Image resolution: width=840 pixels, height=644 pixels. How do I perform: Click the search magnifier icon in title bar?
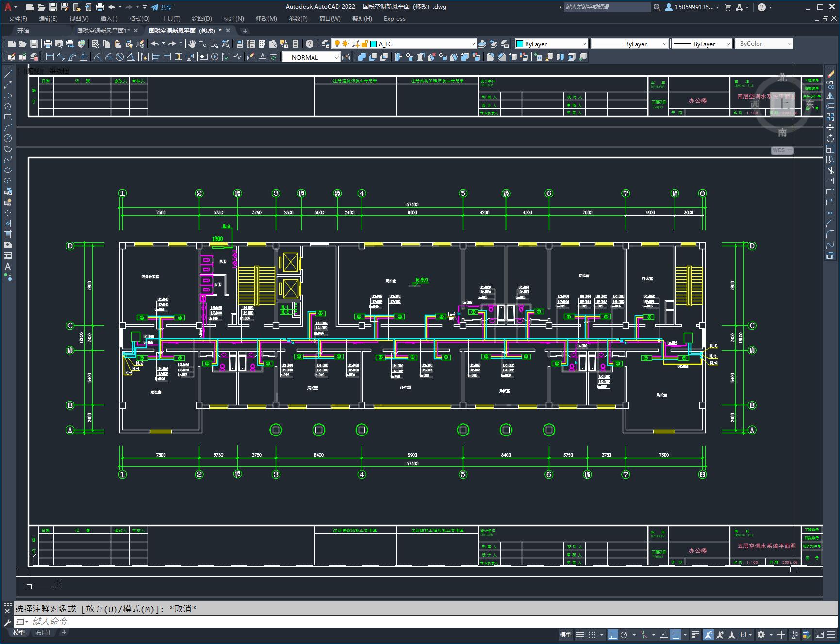pyautogui.click(x=657, y=7)
